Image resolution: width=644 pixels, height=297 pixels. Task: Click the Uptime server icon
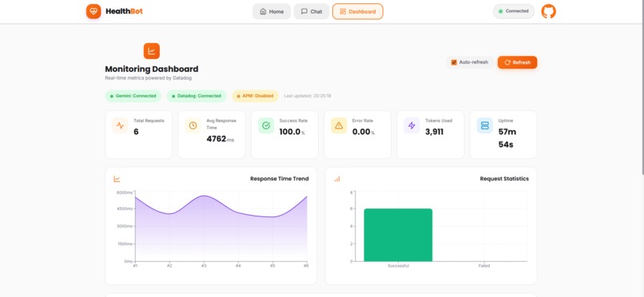[485, 125]
